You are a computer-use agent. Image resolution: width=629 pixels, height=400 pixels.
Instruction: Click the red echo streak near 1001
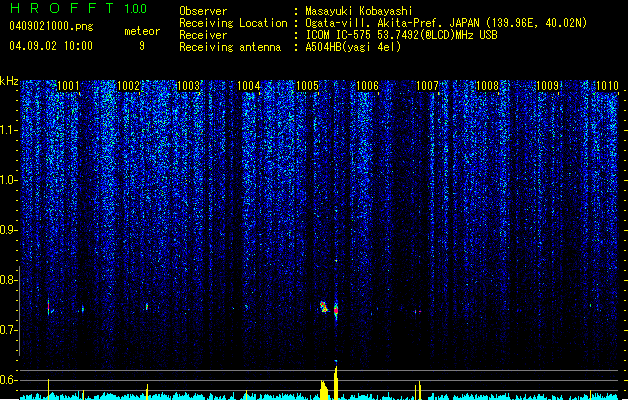click(49, 307)
